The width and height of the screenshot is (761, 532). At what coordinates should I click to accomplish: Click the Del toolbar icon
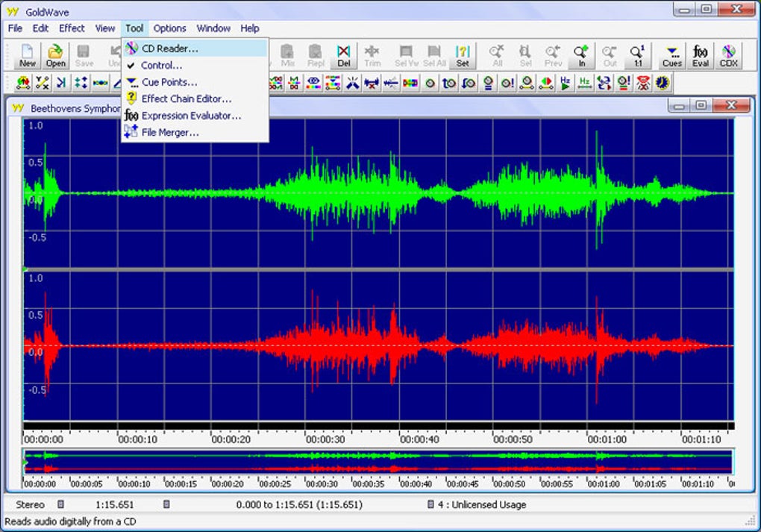pos(343,55)
